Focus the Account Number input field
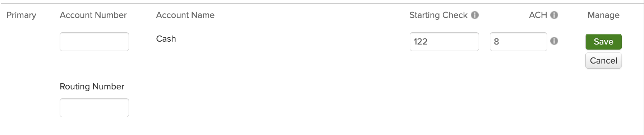Image resolution: width=644 pixels, height=135 pixels. point(94,42)
